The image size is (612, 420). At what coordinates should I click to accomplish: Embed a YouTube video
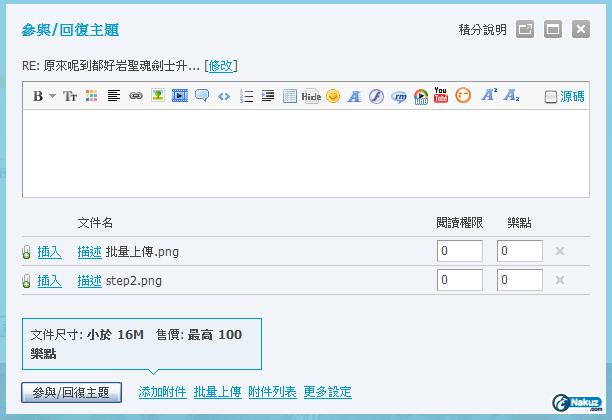(x=441, y=95)
